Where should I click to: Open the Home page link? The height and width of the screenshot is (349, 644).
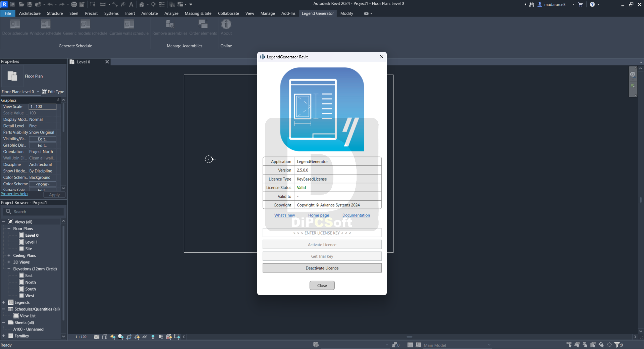pos(319,215)
